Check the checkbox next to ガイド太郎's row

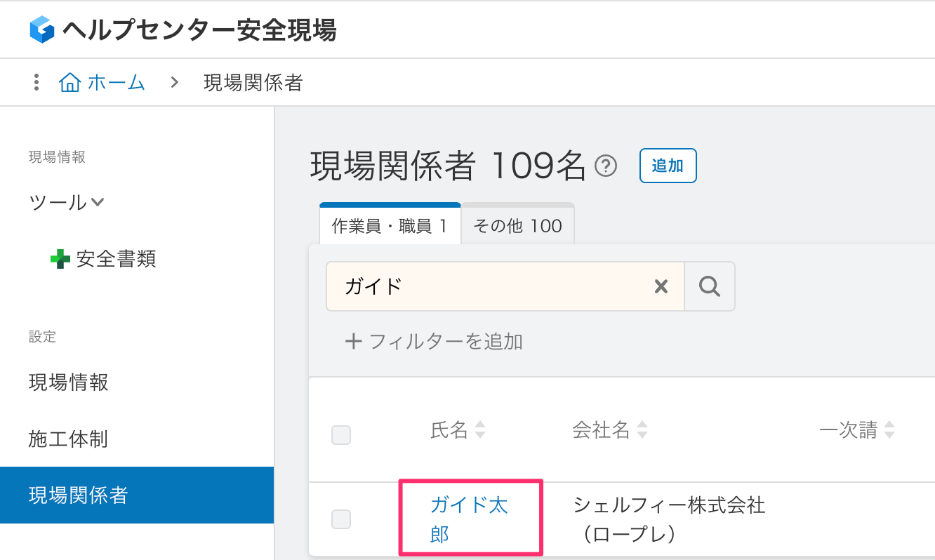[x=341, y=519]
